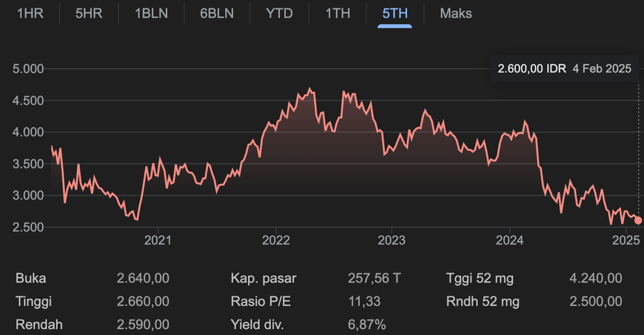Switch chart to 5HR range

89,13
